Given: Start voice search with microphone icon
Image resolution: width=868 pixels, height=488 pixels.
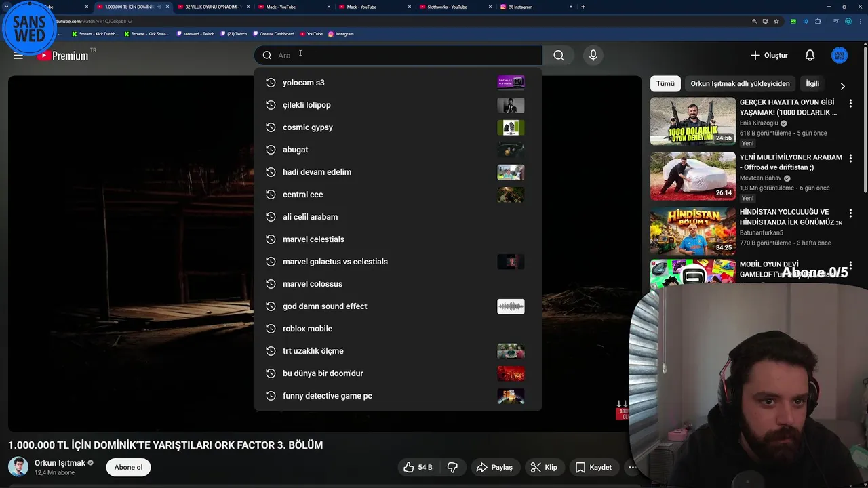Looking at the screenshot, I should pyautogui.click(x=593, y=56).
